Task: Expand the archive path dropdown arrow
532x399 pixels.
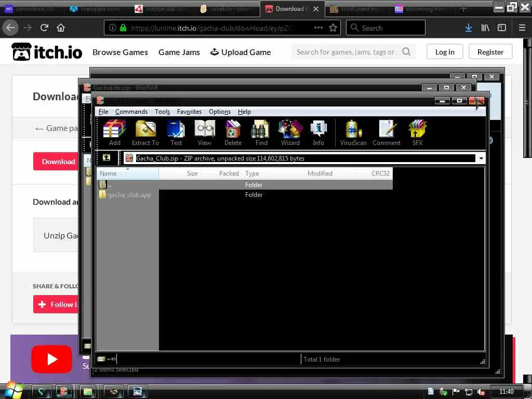Action: click(x=481, y=158)
